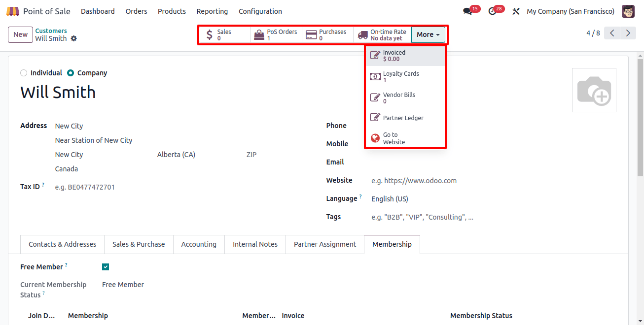Click the Current Membership Status value Free Member
The image size is (644, 325).
[x=123, y=285]
